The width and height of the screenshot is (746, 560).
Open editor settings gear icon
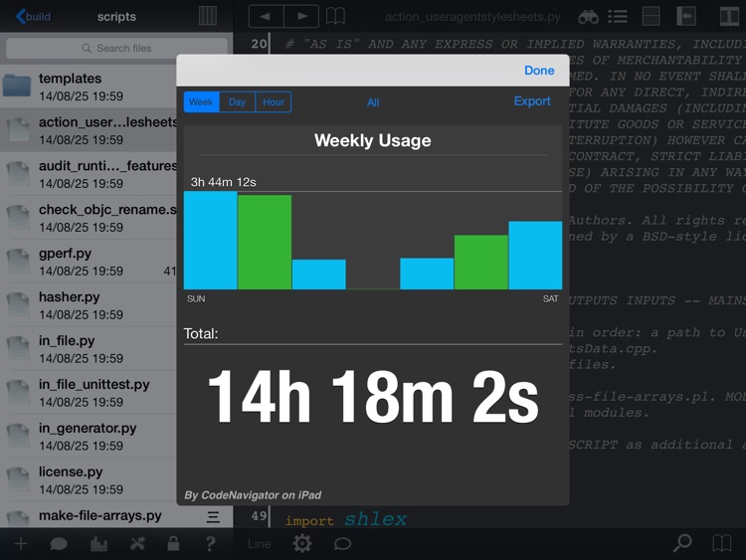(x=302, y=543)
